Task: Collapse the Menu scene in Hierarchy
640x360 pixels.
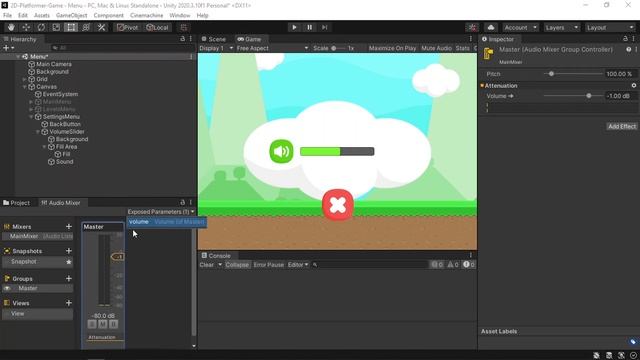Action: pyautogui.click(x=18, y=57)
